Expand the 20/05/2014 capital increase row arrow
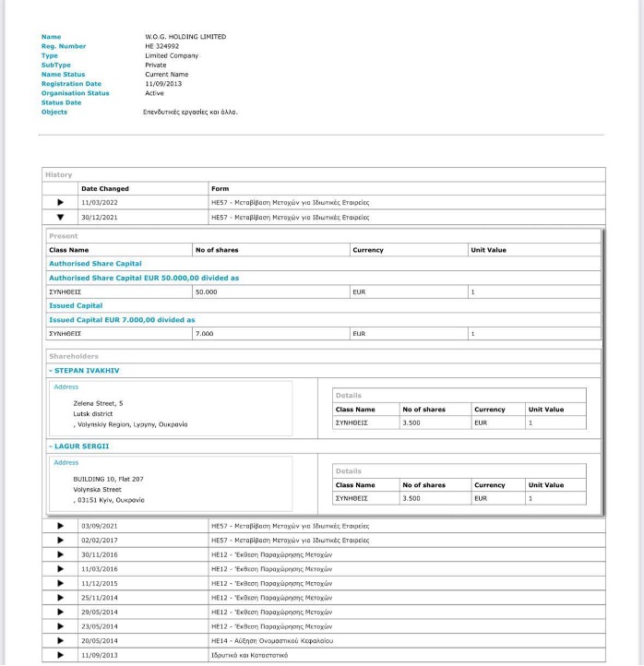The height and width of the screenshot is (666, 644). [x=61, y=640]
